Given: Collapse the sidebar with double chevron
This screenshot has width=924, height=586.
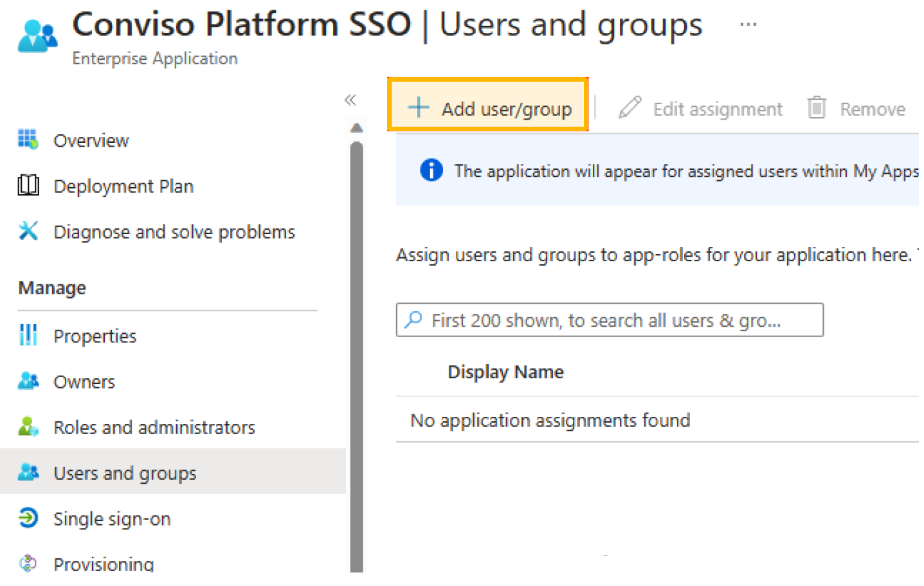Looking at the screenshot, I should (350, 100).
